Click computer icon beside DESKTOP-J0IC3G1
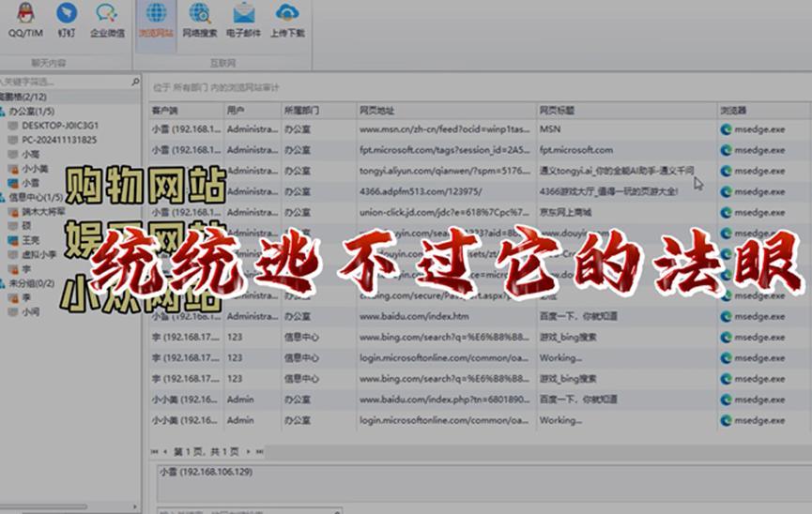Viewport: 812px width, 514px height. pos(13,126)
